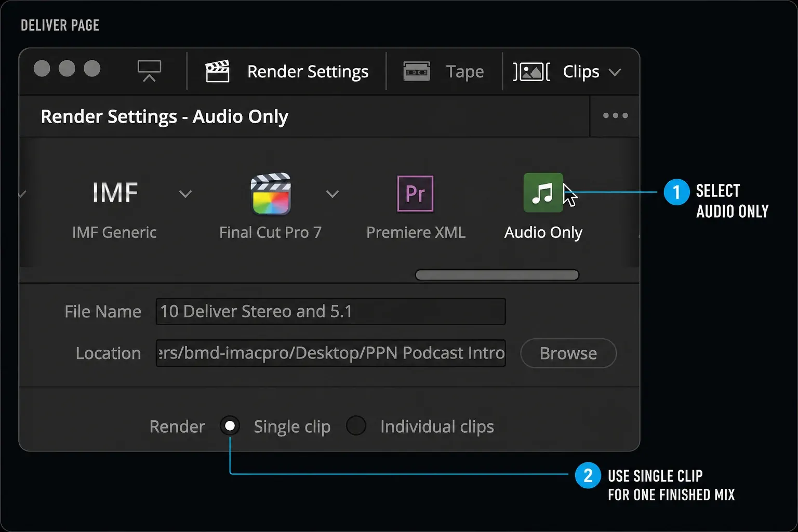Click the Render Settings clapperboard icon
Screen dimensions: 798x532
click(x=217, y=71)
